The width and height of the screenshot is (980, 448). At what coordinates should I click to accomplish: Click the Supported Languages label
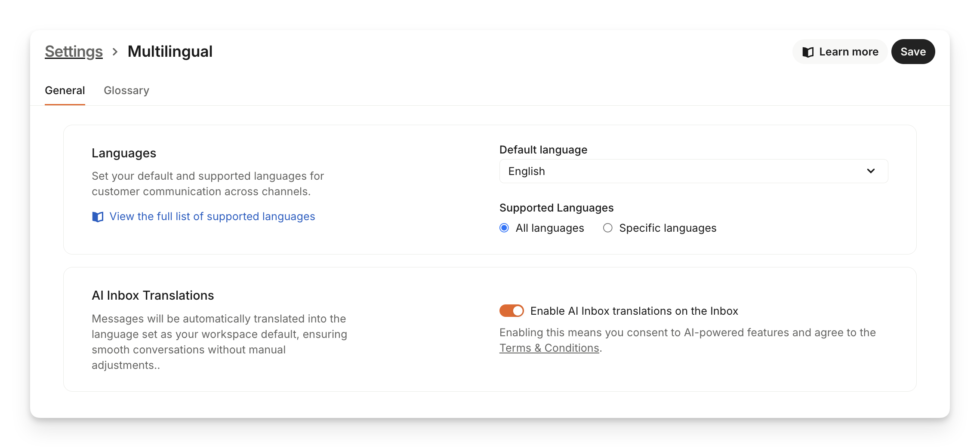(556, 208)
